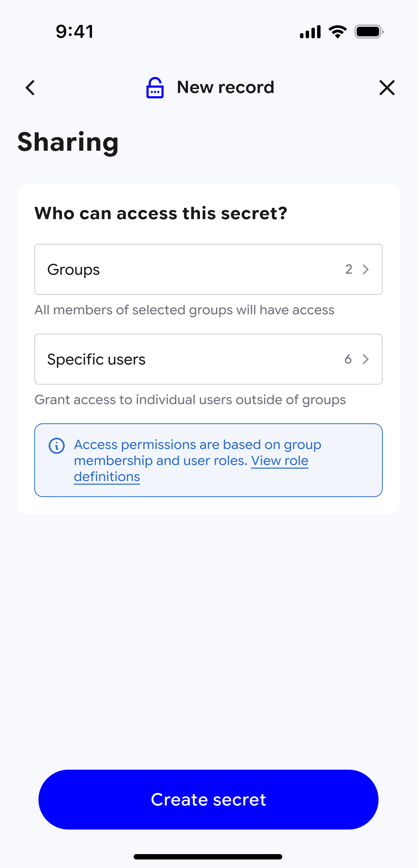Expand the Groups chevron arrow
Screen dimensions: 417x868
(x=365, y=269)
